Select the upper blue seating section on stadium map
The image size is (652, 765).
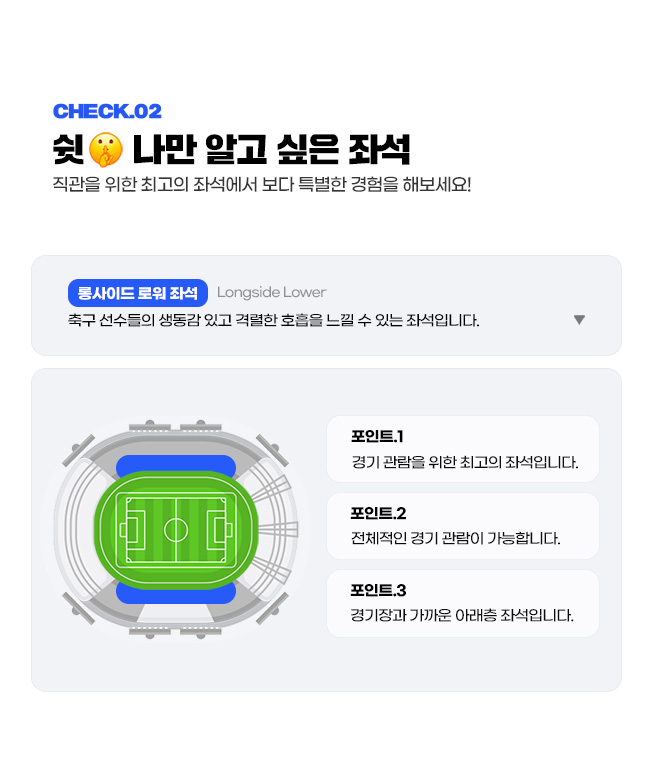(x=176, y=465)
